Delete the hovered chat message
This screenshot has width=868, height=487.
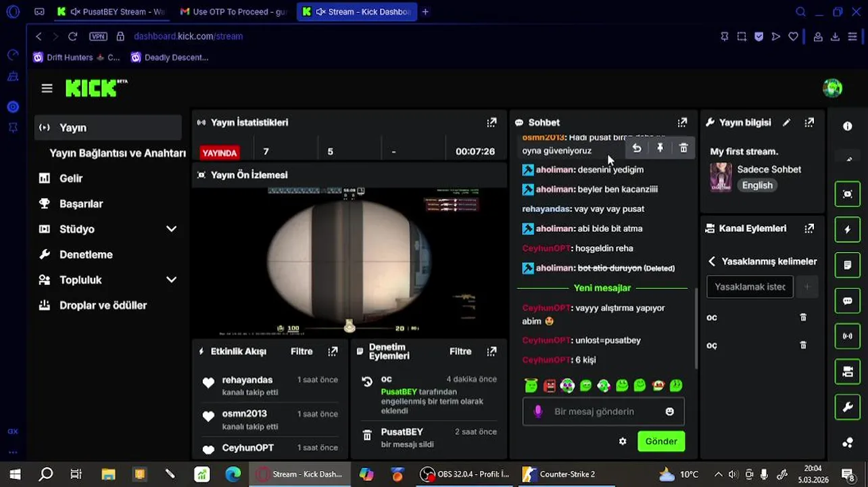tap(683, 148)
